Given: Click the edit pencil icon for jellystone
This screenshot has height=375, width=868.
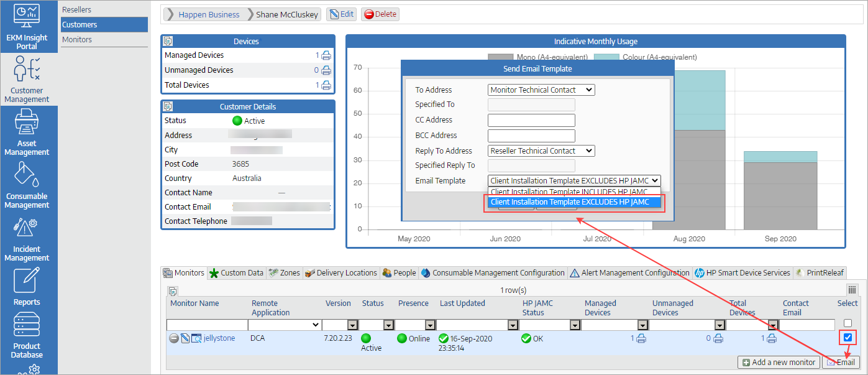Looking at the screenshot, I should (x=185, y=338).
